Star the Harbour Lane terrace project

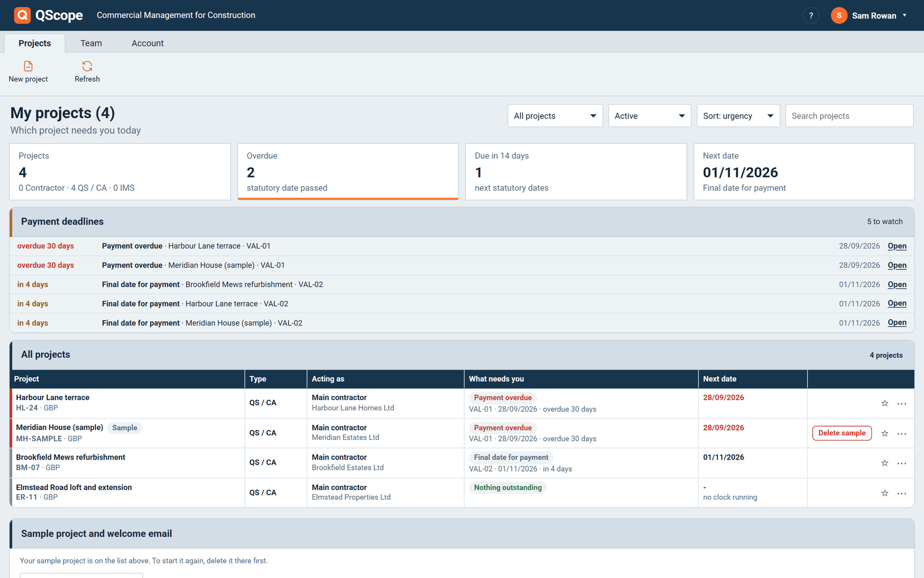pyautogui.click(x=885, y=403)
